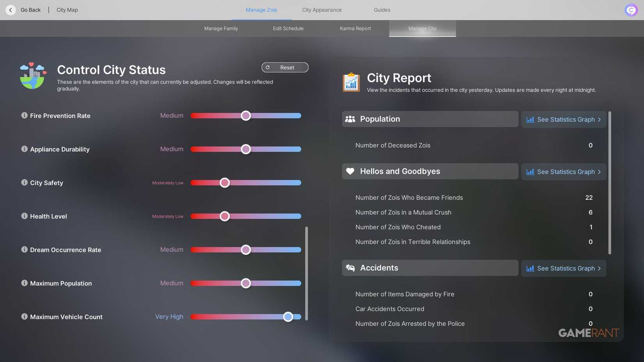Viewport: 644px width, 362px height.
Task: Expand Accidents statistics via its chevron arrow
Action: pyautogui.click(x=600, y=268)
